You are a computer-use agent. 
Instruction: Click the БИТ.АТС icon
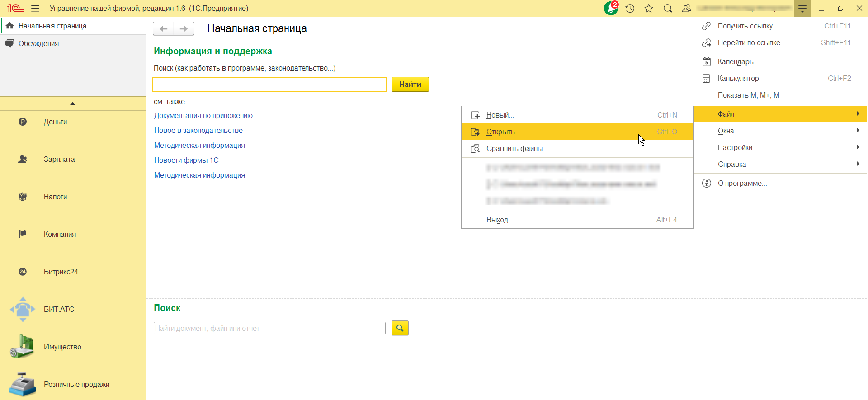coord(23,309)
